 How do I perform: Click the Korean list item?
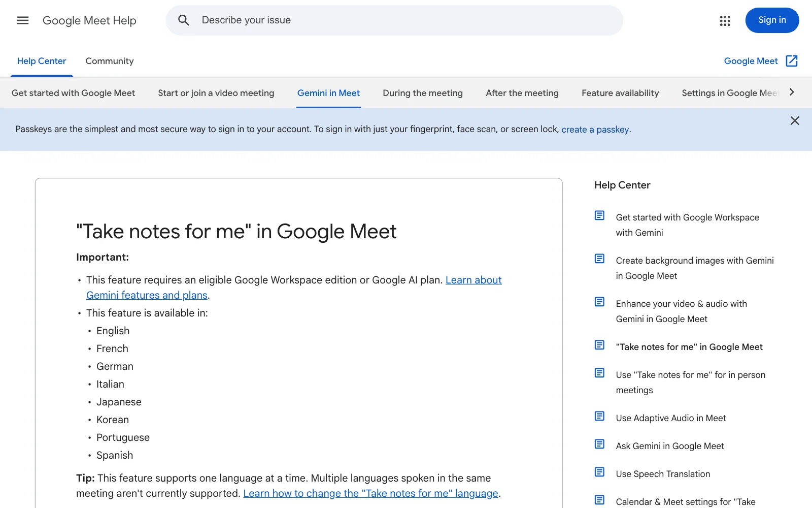113,420
